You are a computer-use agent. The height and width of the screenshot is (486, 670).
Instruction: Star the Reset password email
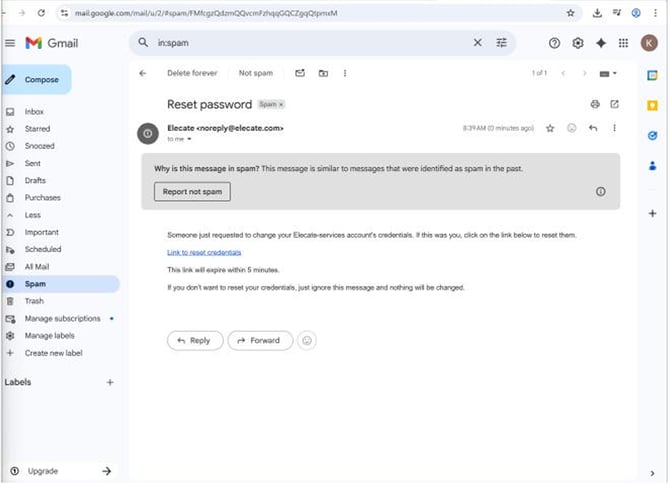(550, 128)
